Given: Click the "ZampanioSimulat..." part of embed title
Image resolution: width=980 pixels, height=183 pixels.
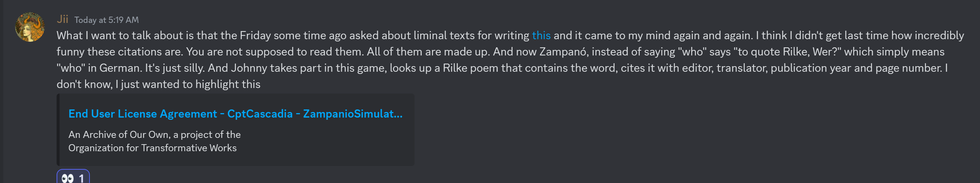Looking at the screenshot, I should [x=352, y=114].
